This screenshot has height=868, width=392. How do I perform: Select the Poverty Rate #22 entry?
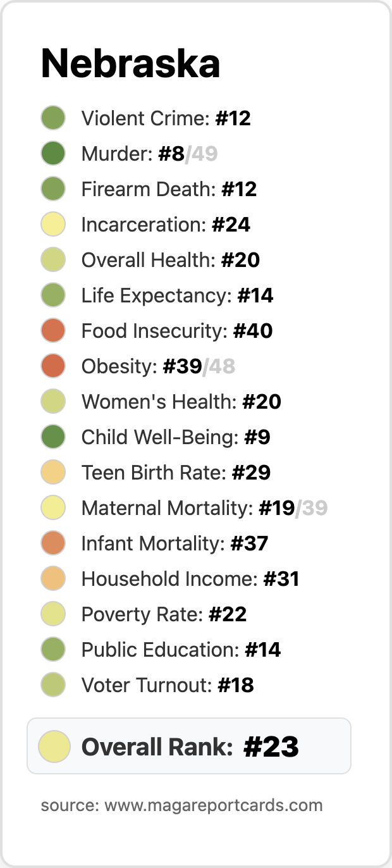[144, 614]
